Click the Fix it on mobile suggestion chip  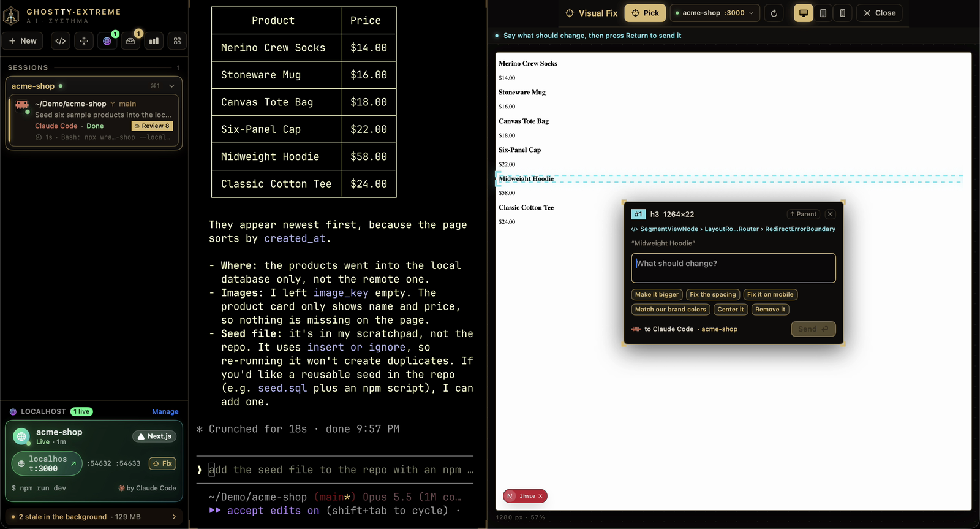[770, 295]
